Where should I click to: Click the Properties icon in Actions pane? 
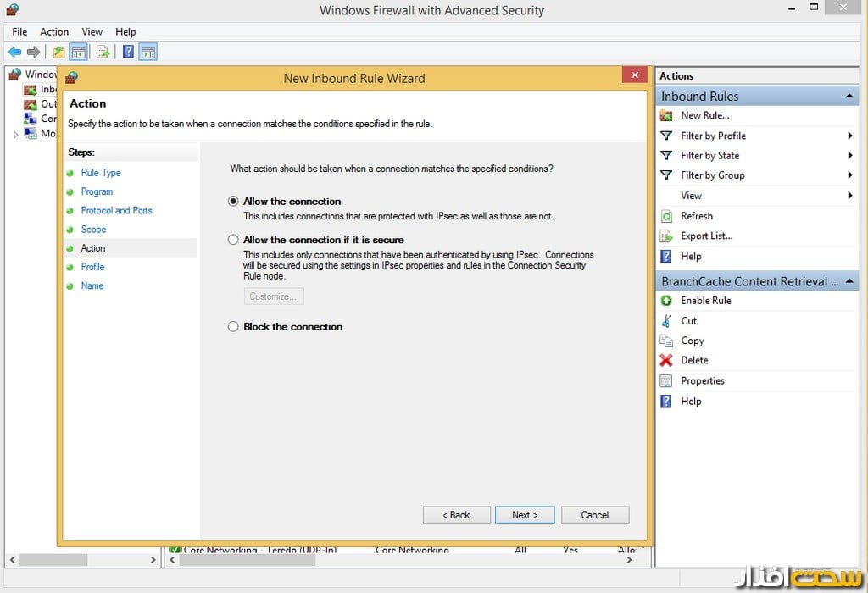(666, 381)
